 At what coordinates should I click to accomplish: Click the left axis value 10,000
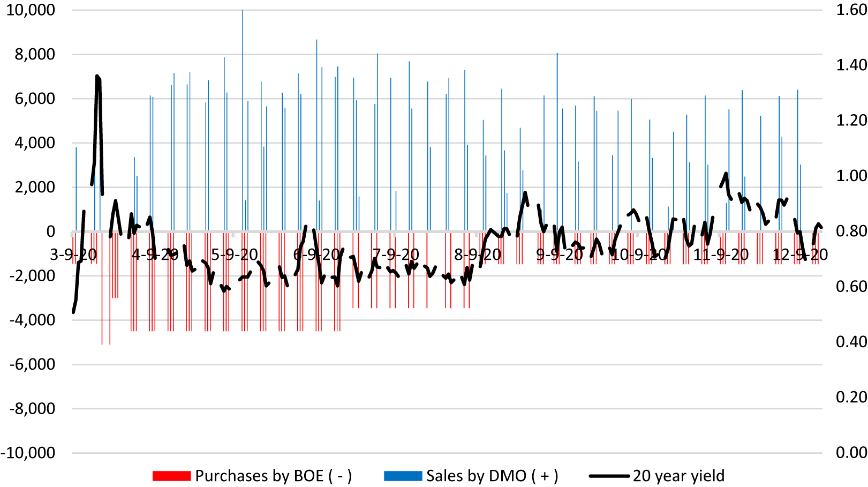pyautogui.click(x=31, y=10)
